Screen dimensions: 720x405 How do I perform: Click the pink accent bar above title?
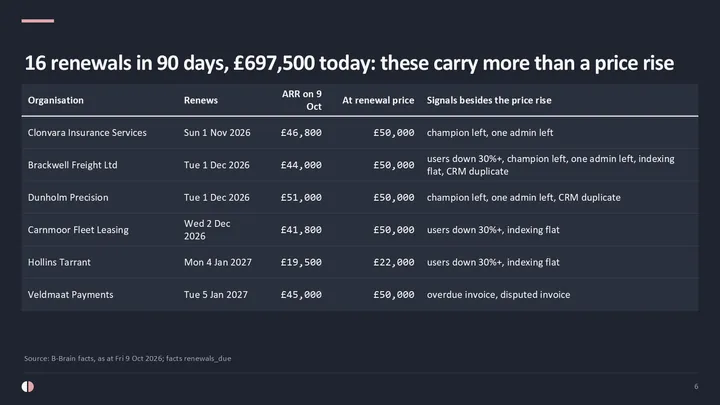pos(38,21)
